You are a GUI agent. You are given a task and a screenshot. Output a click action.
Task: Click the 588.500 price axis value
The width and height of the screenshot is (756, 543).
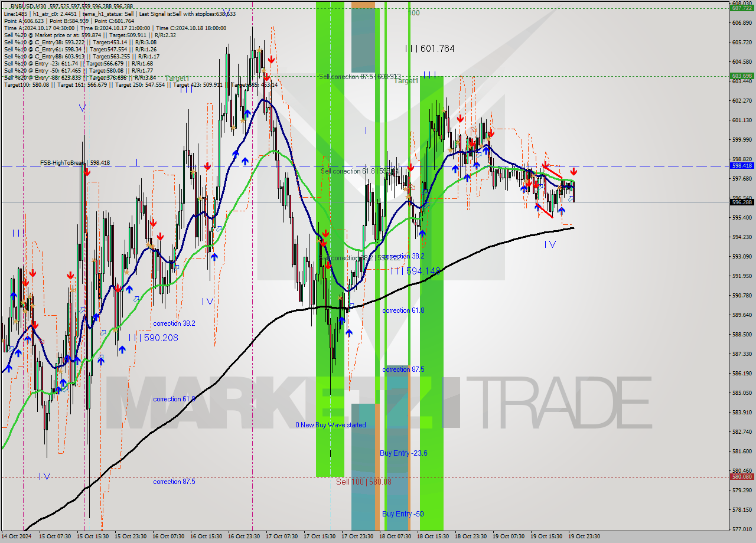[x=742, y=335]
